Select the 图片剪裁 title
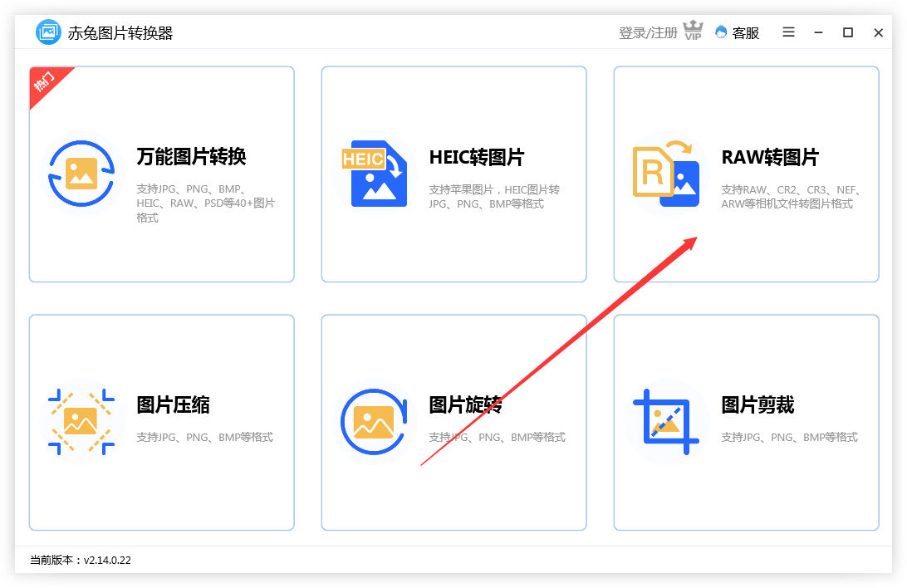 click(x=757, y=404)
